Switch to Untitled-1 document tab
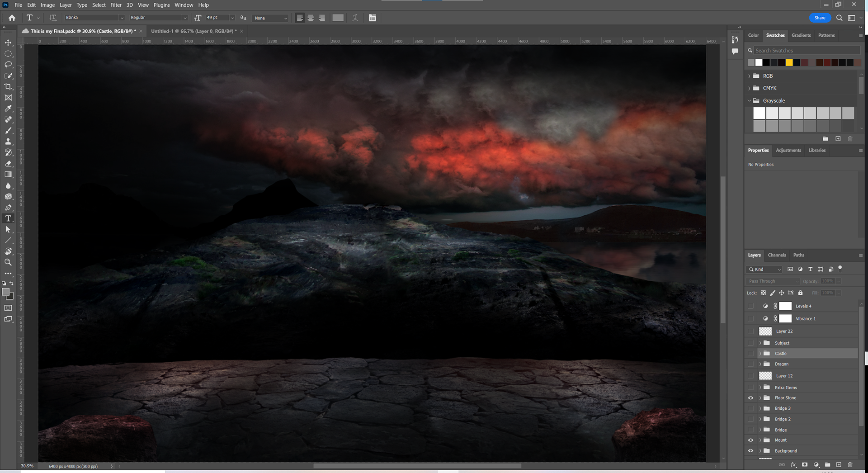The width and height of the screenshot is (868, 473). 193,31
